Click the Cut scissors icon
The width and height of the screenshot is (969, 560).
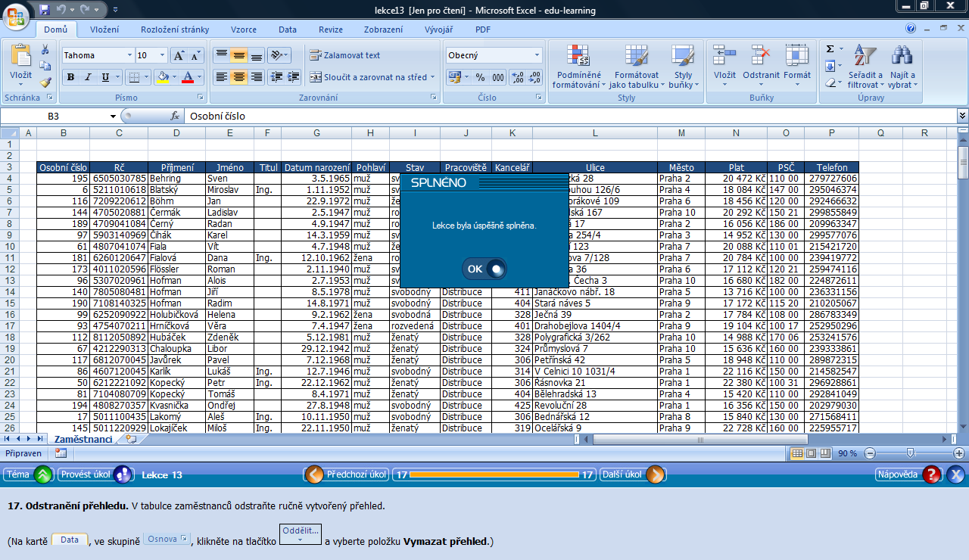click(45, 49)
